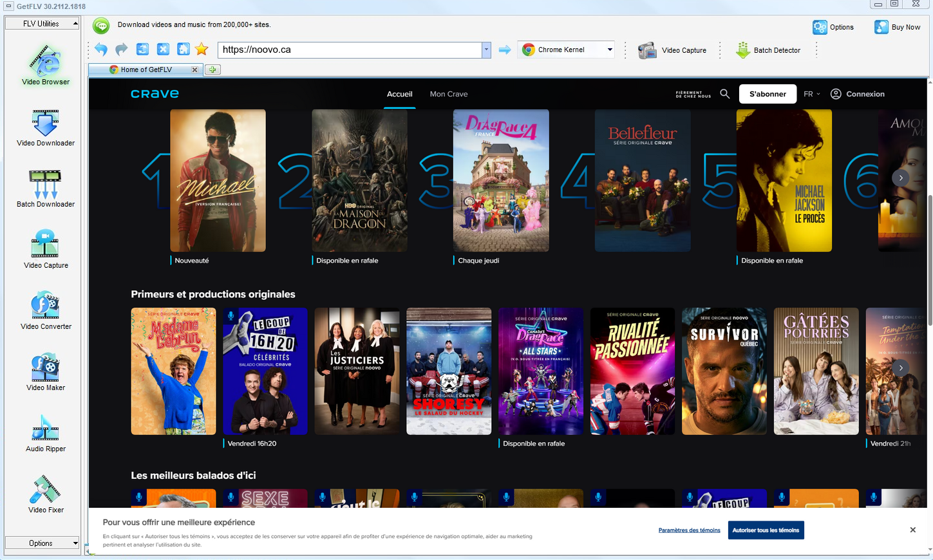Click the Crave search magnifier icon
The height and width of the screenshot is (560, 933).
click(725, 94)
